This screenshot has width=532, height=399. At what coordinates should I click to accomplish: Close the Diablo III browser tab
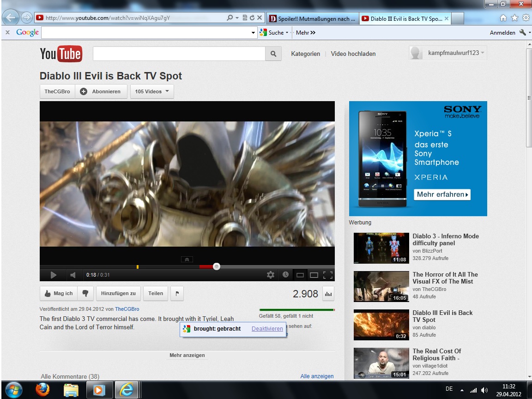447,18
